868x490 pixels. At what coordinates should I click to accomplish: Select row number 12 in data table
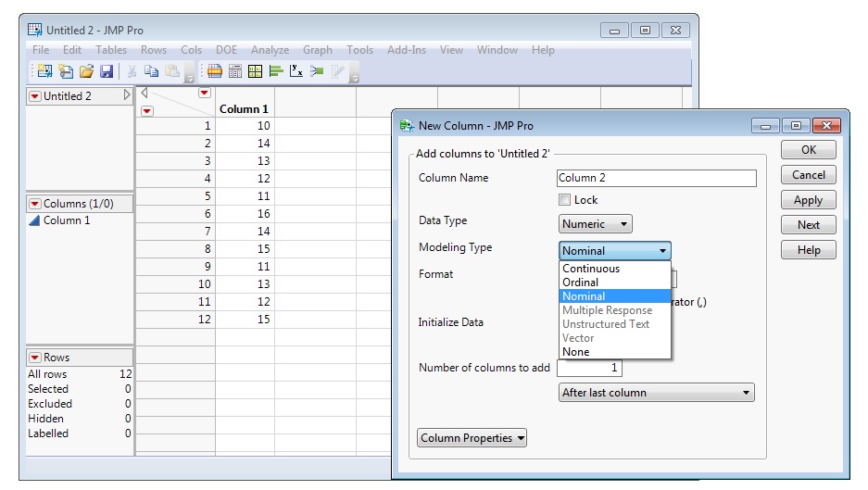coord(175,320)
